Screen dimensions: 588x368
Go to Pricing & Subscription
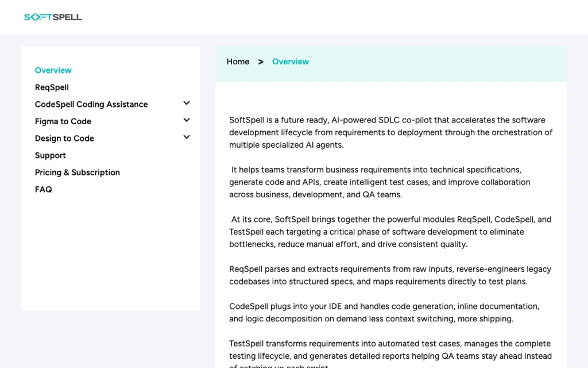point(78,172)
